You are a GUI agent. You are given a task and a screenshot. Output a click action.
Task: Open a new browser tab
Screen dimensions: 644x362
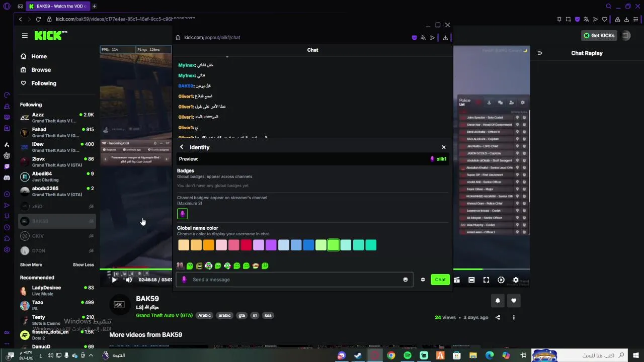tap(94, 6)
